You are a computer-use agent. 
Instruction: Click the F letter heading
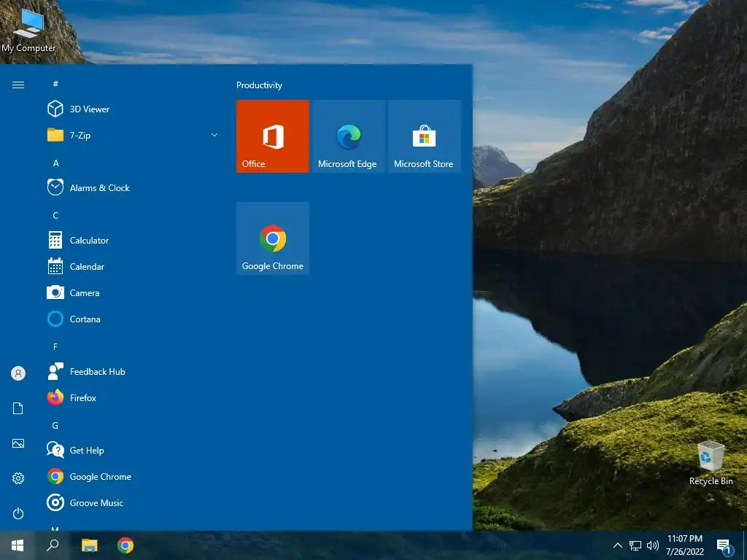55,346
